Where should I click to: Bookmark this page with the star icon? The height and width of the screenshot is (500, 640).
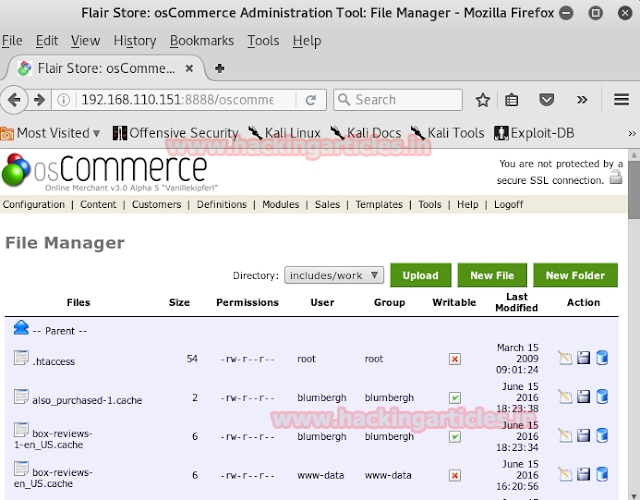(x=483, y=100)
